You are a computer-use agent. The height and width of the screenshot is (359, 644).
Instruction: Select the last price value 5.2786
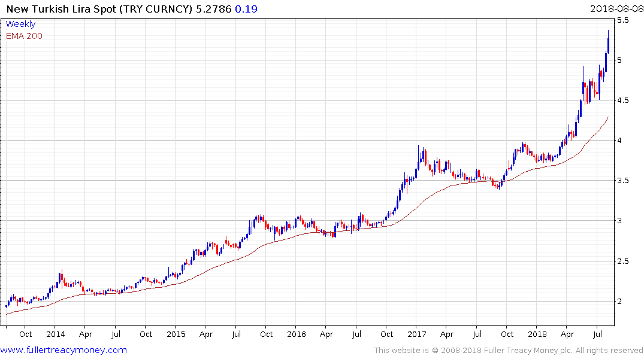pos(214,9)
